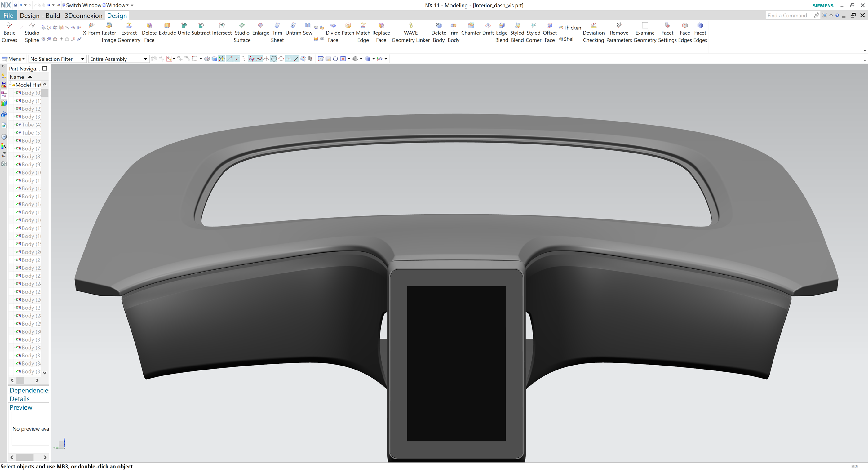Image resolution: width=868 pixels, height=470 pixels.
Task: Collapse the Model History tree node
Action: [11, 85]
